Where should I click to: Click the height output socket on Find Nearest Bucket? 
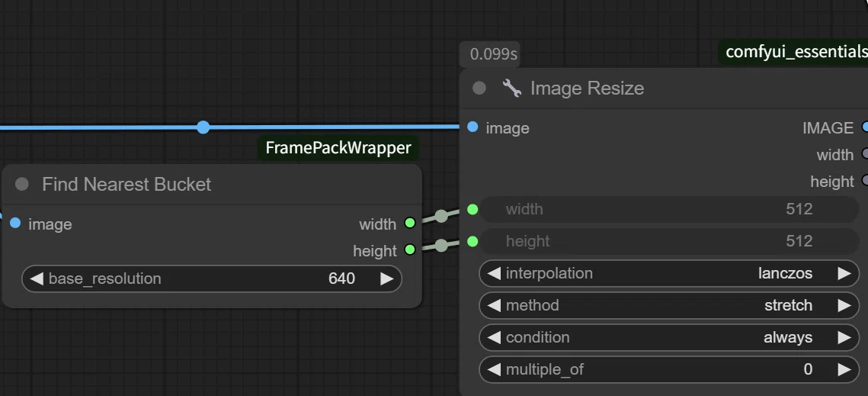click(x=410, y=250)
